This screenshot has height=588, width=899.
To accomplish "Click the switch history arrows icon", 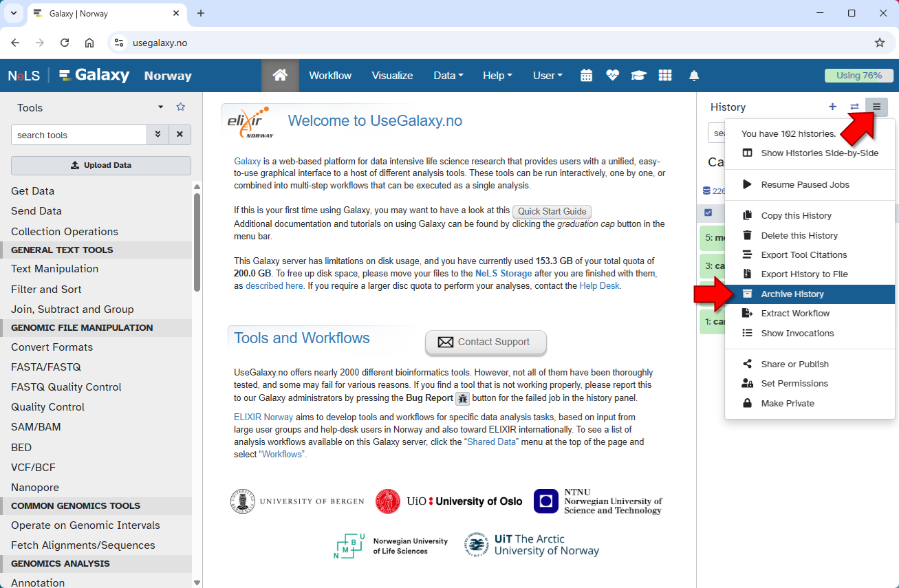I will pos(854,107).
